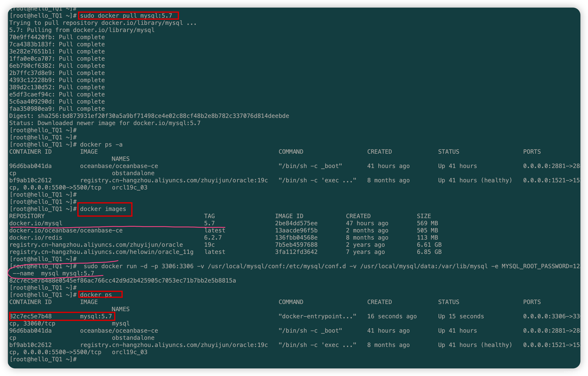This screenshot has width=588, height=376.
Task: Click the faa350980ea9 Pull complete line
Action: (x=57, y=108)
